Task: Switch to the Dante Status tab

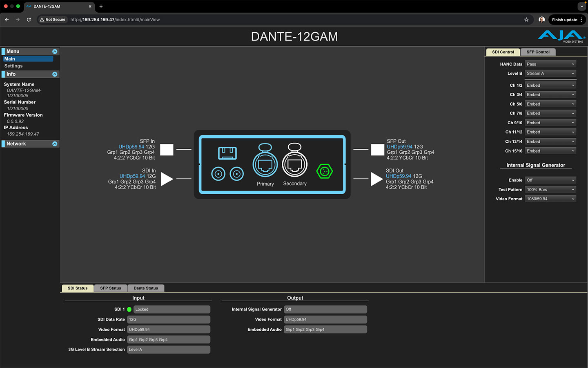Action: pos(146,288)
